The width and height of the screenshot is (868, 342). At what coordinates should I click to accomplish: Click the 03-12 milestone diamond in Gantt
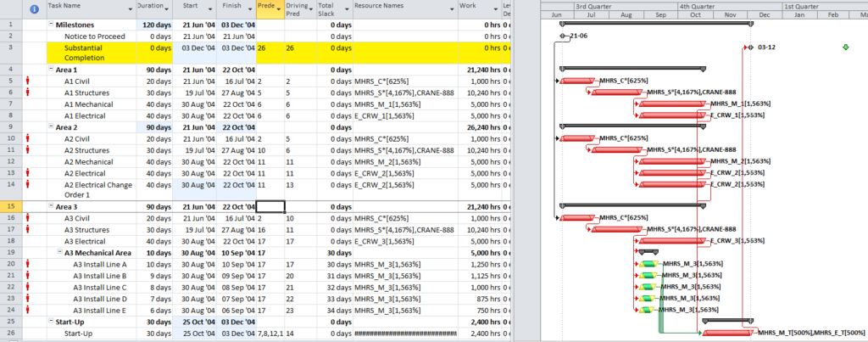click(750, 48)
